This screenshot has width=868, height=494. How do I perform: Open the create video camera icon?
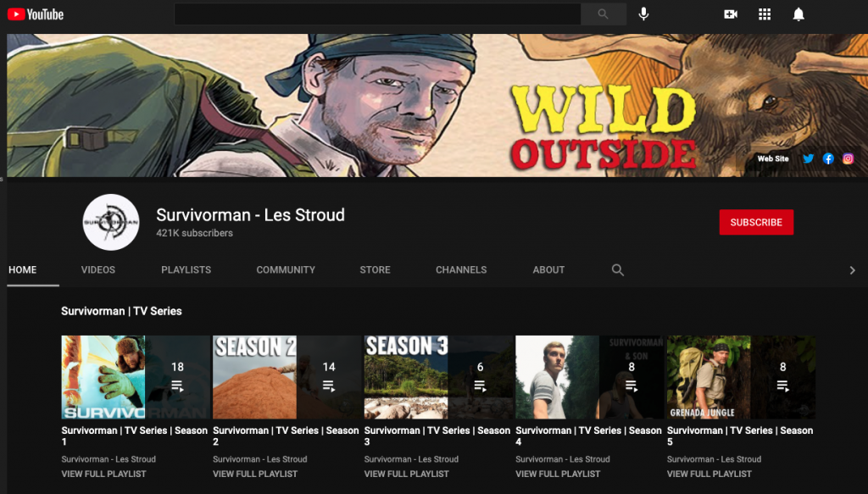pos(731,14)
